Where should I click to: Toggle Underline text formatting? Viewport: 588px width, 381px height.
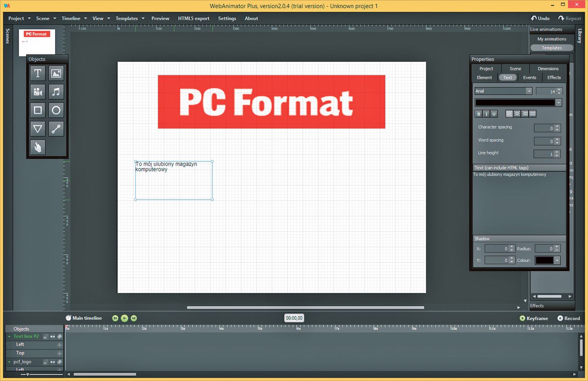[494, 114]
